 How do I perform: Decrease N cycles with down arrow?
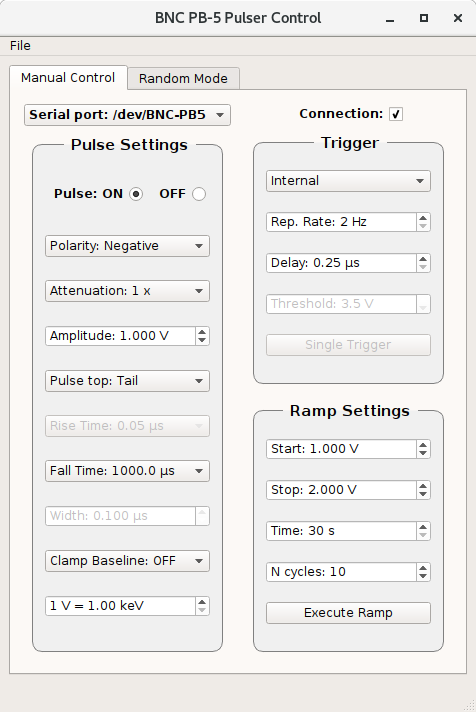[x=423, y=576]
